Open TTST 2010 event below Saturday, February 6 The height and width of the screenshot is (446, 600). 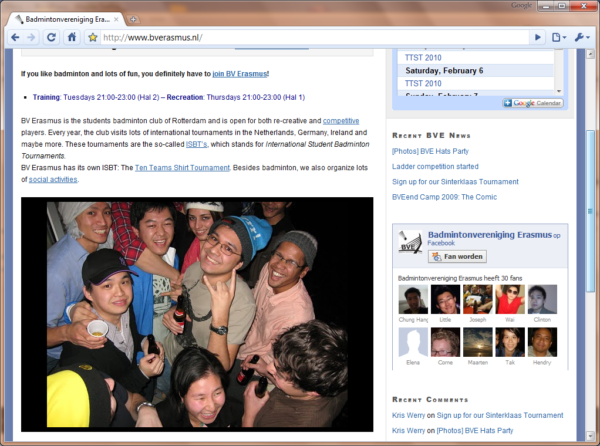point(423,83)
